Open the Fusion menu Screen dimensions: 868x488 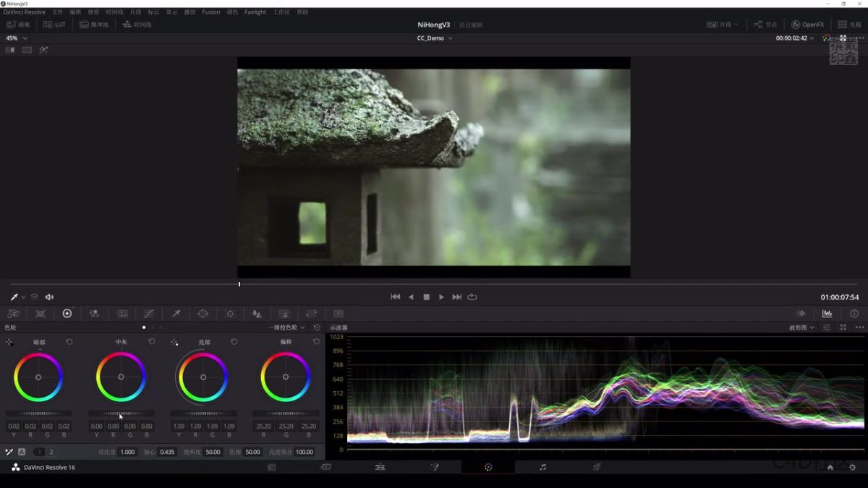pos(210,12)
